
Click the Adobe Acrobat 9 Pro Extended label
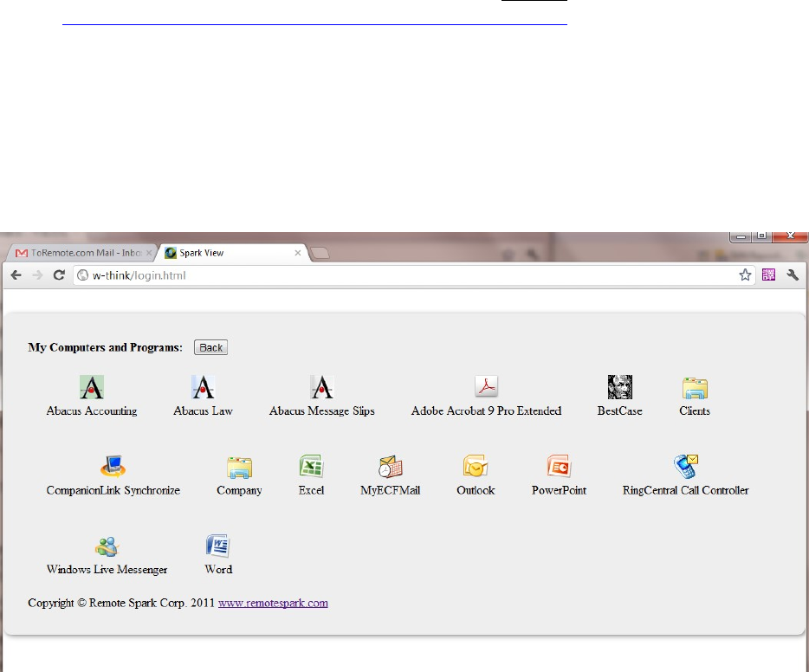click(x=486, y=411)
